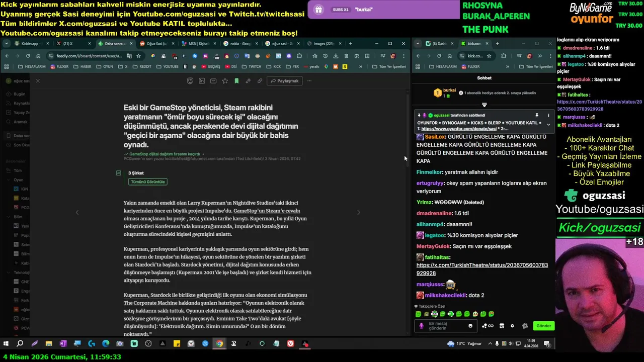Switch to Dashboard tab in Kick browser
The image size is (644, 362).
[x=439, y=44]
